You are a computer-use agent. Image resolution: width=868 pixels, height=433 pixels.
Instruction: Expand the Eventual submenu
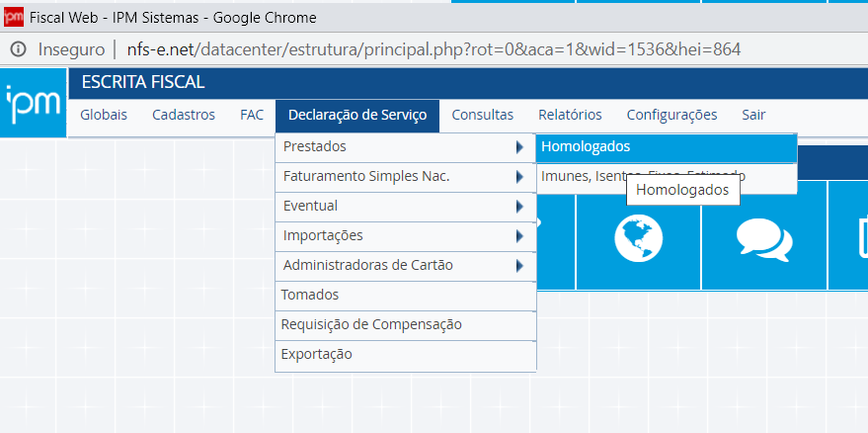pyautogui.click(x=519, y=207)
